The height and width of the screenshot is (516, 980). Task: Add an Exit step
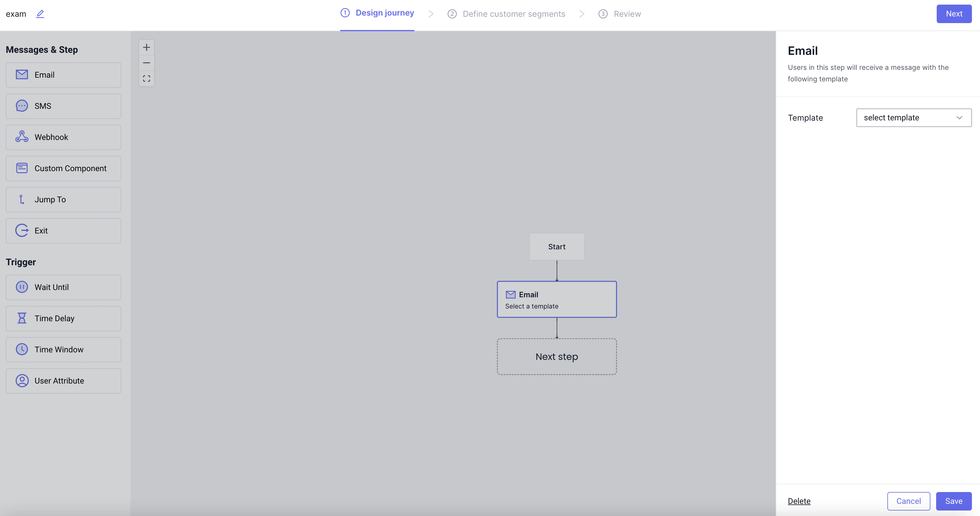(x=63, y=231)
